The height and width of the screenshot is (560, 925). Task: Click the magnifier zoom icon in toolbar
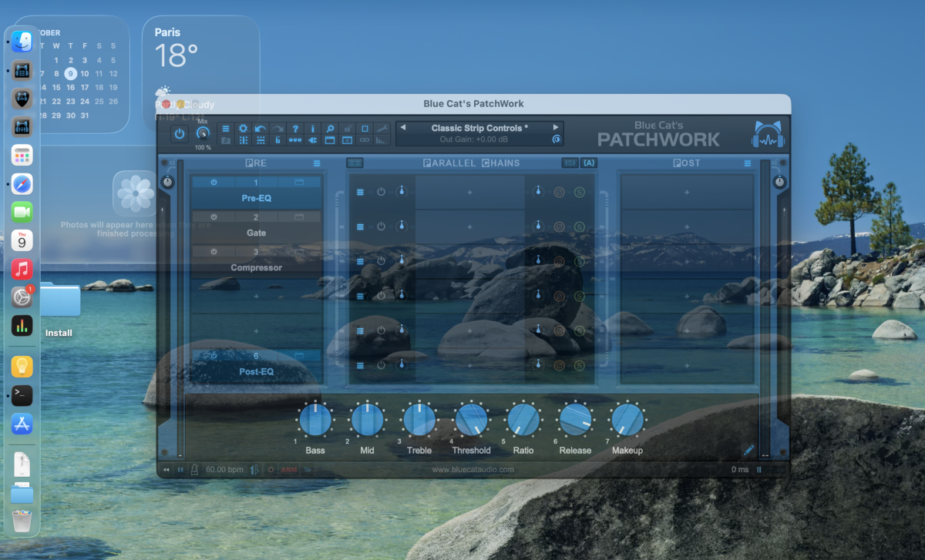[x=329, y=129]
